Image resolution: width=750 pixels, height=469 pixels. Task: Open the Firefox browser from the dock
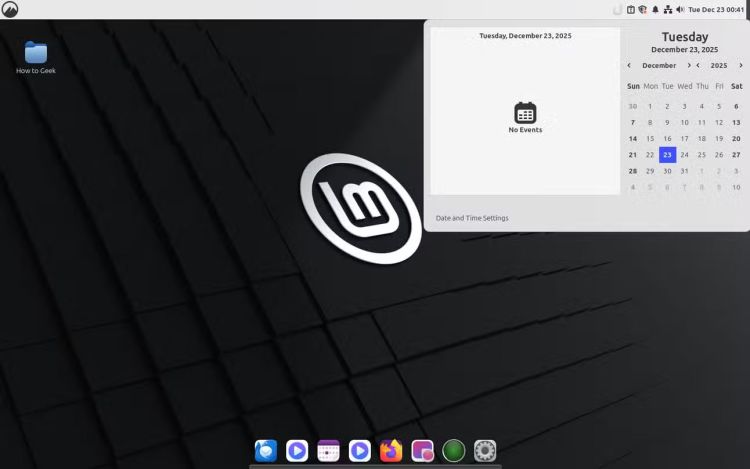(391, 451)
